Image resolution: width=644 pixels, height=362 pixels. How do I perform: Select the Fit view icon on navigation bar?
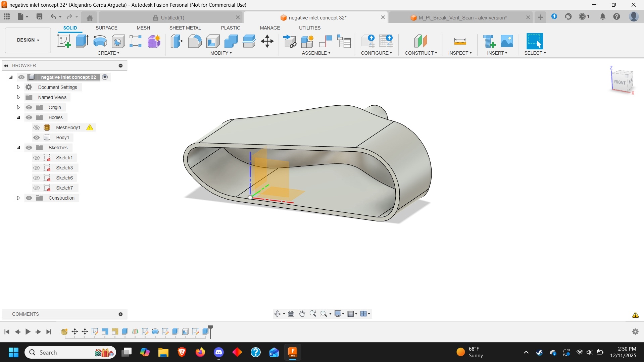coord(324,314)
